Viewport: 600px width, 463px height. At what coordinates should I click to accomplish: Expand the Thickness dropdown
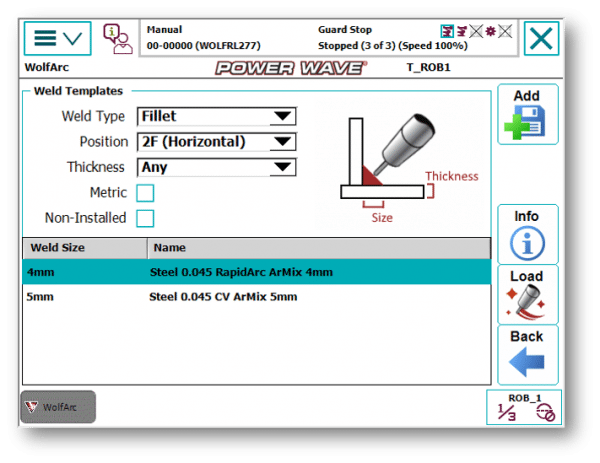click(x=217, y=167)
